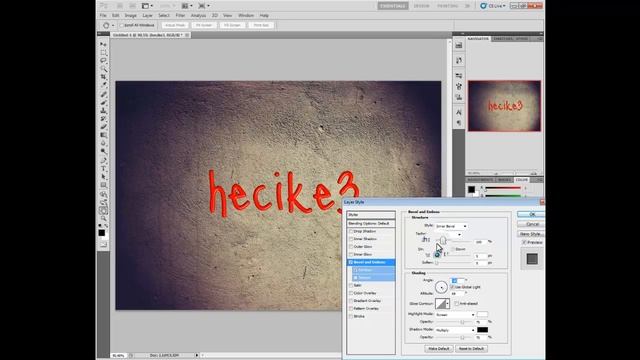Select the Lasso tool
640x360 pixels.
click(103, 60)
